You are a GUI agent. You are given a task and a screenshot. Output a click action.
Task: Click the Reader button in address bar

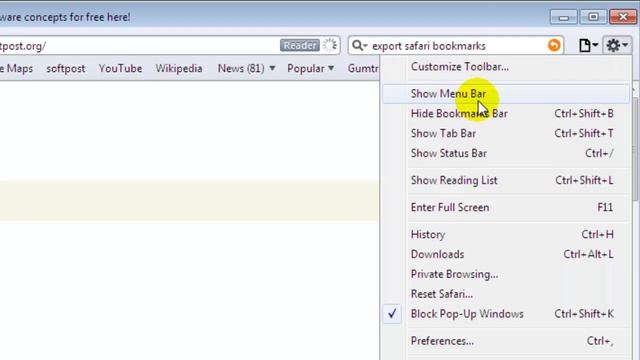pos(300,45)
